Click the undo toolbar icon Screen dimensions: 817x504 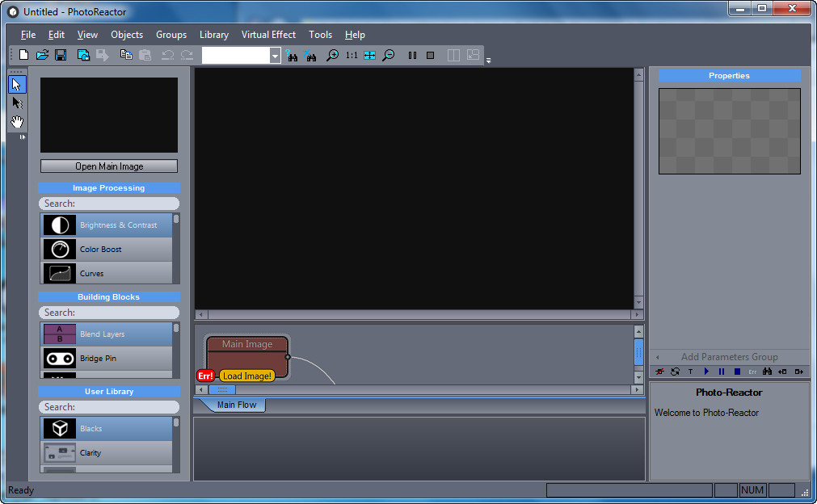[168, 55]
